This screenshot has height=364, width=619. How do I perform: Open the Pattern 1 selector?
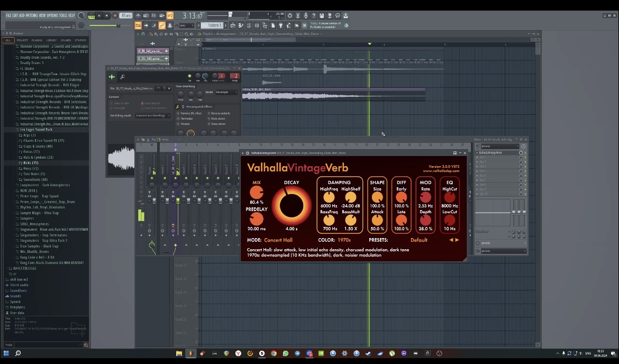(212, 25)
